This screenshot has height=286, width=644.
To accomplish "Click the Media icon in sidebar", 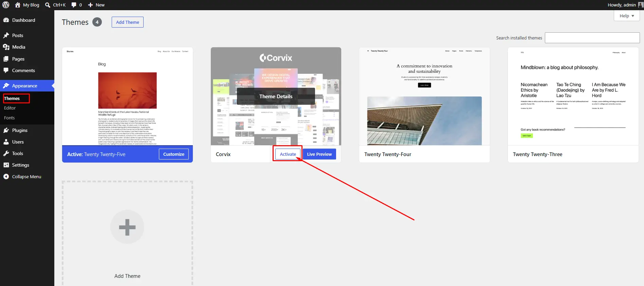I will 6,47.
